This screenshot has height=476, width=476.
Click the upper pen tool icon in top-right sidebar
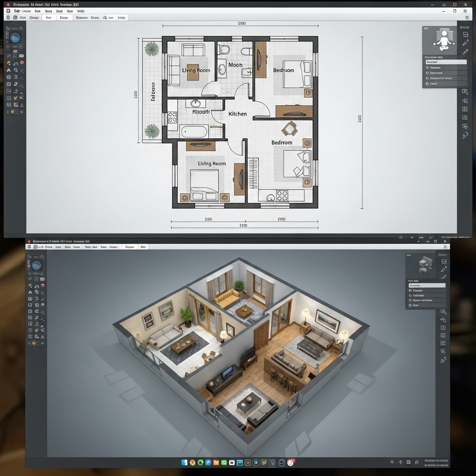click(465, 43)
